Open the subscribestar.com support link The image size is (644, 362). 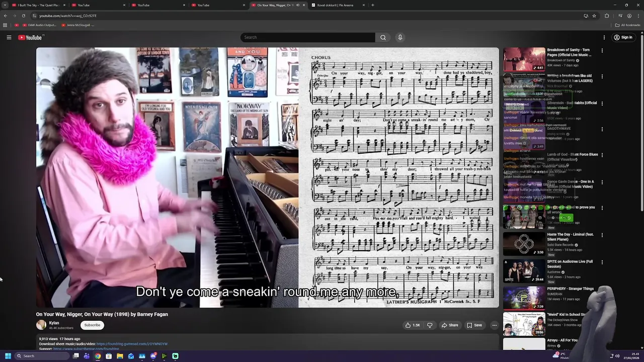[x=86, y=349]
